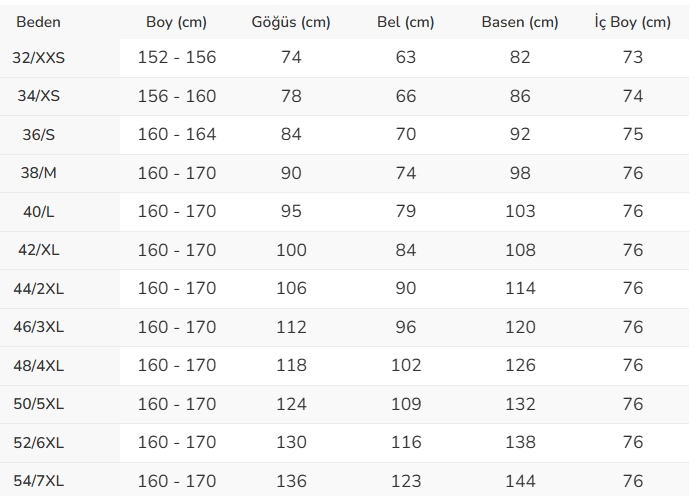Click the Beden column header

pos(39,22)
